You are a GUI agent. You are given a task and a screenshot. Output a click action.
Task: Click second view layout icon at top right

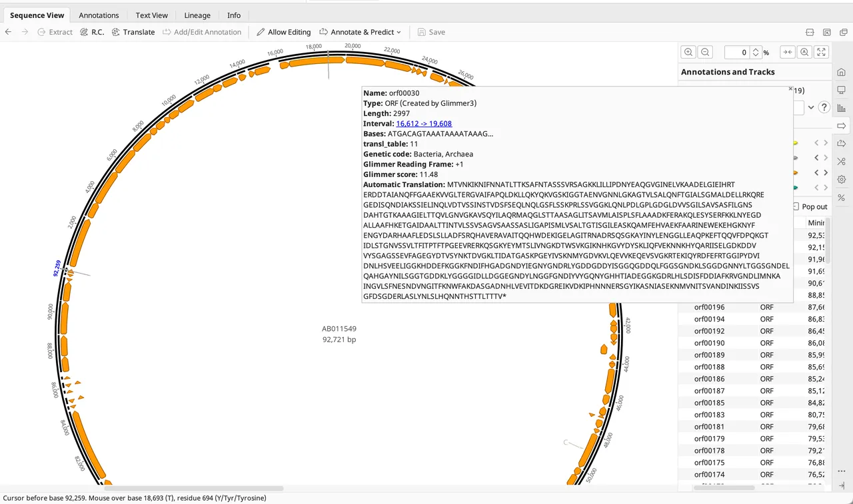(x=827, y=32)
